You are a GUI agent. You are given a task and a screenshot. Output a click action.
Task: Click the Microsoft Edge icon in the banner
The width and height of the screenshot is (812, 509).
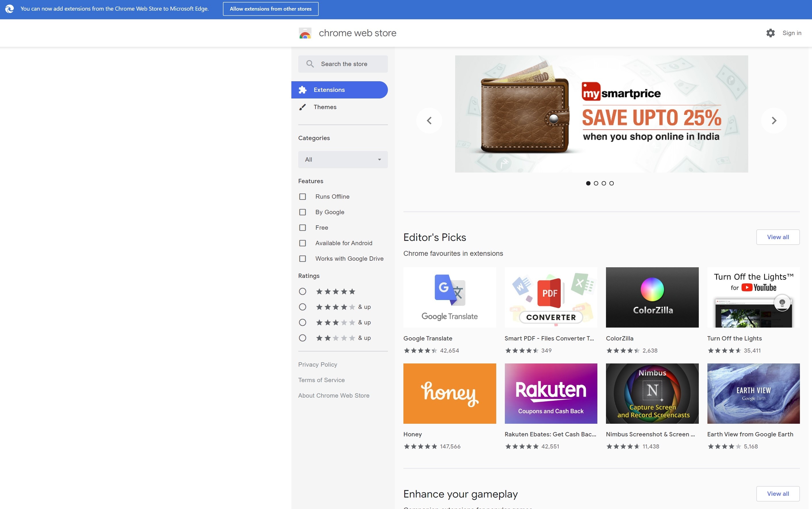tap(9, 8)
